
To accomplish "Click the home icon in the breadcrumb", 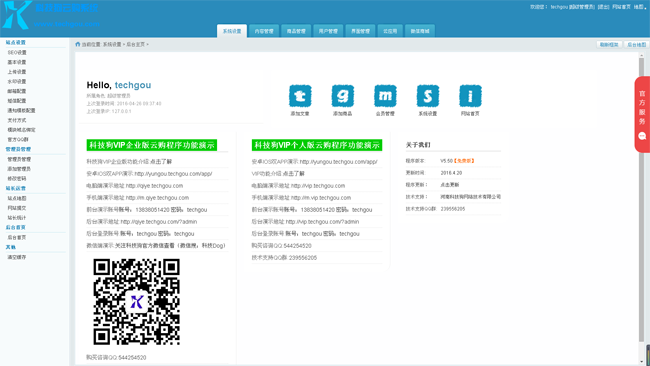I will (x=78, y=44).
